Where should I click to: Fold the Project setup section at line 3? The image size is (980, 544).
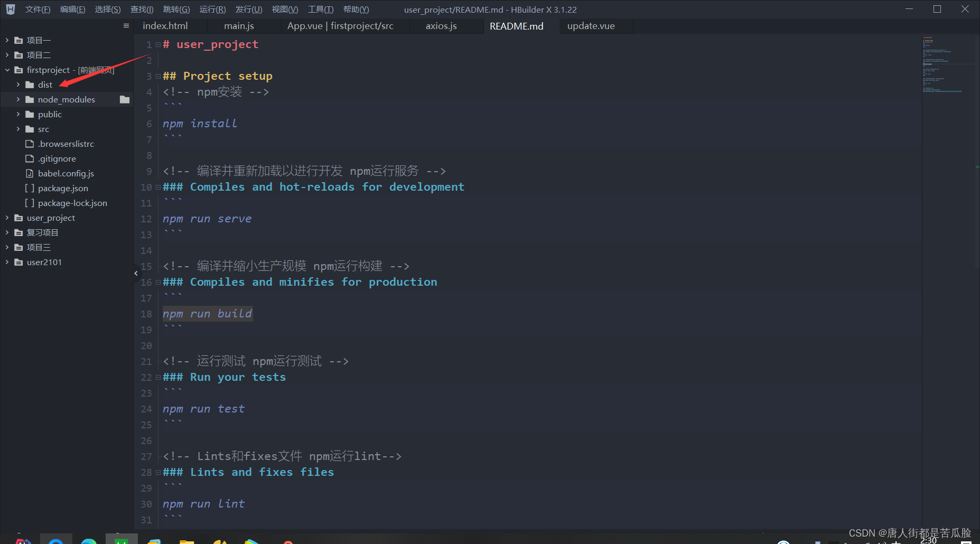158,76
